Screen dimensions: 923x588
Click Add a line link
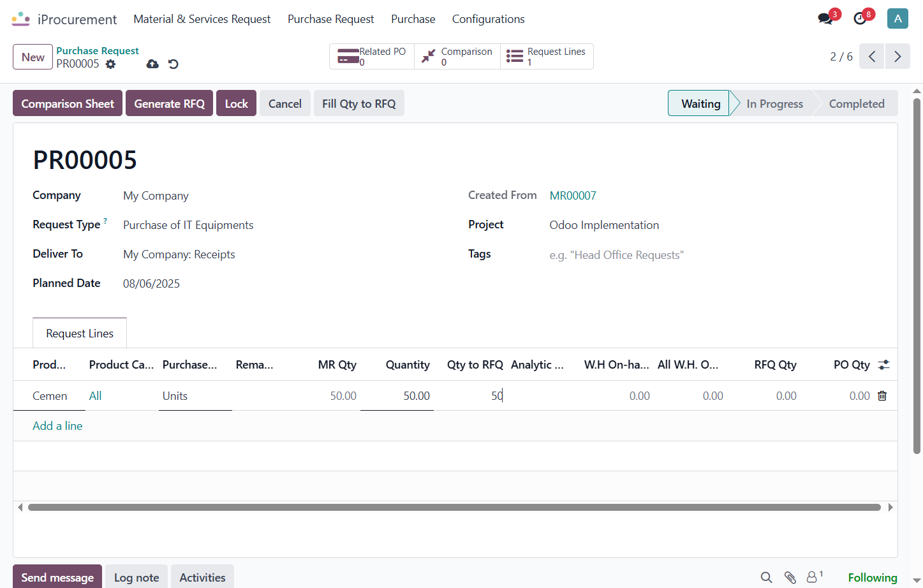pyautogui.click(x=57, y=425)
